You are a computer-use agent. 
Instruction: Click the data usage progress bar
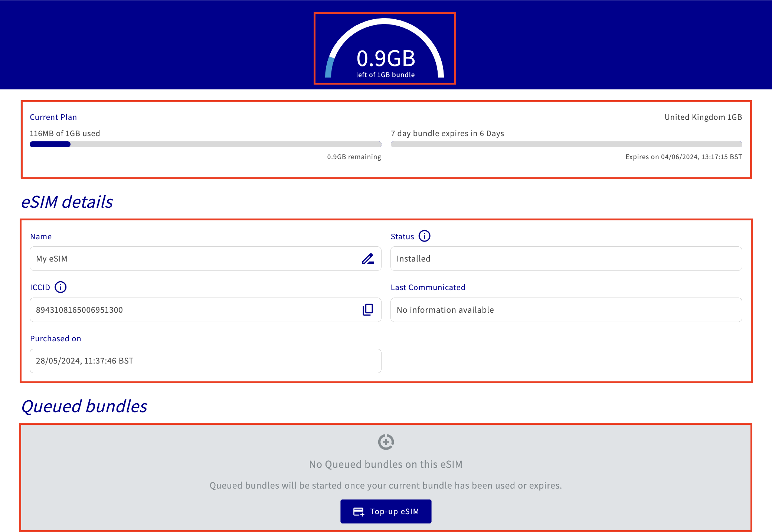pos(205,144)
